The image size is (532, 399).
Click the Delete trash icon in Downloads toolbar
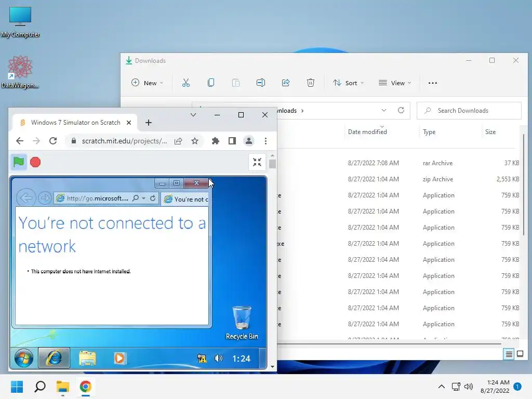click(x=311, y=83)
